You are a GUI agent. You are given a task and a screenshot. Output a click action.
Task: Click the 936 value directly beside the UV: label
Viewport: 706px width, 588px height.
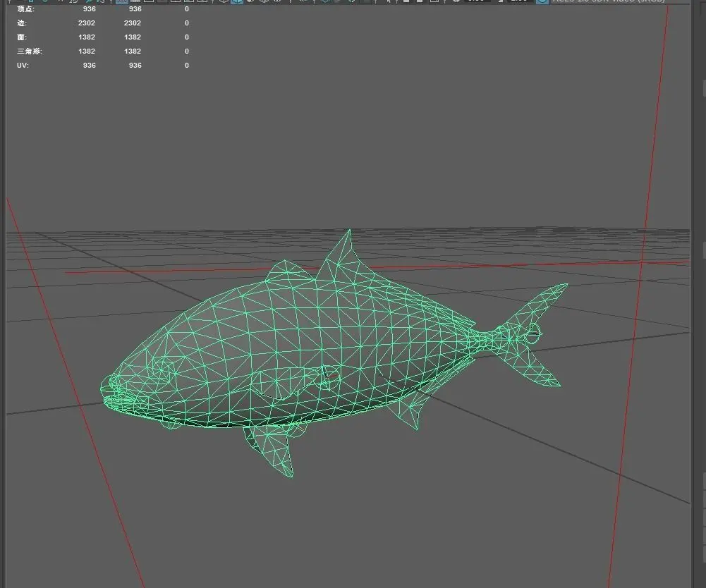tap(89, 66)
